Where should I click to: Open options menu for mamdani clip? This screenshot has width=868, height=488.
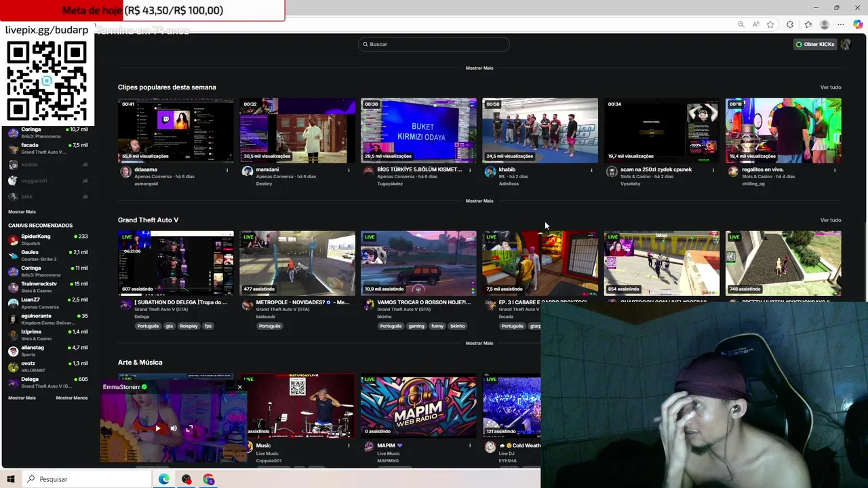pos(349,170)
